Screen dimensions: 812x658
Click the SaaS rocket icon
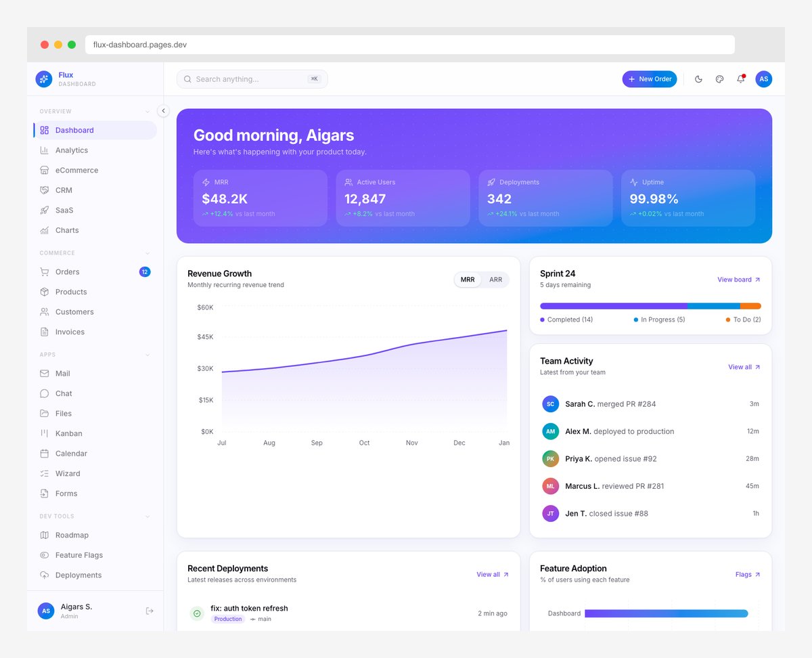(44, 210)
